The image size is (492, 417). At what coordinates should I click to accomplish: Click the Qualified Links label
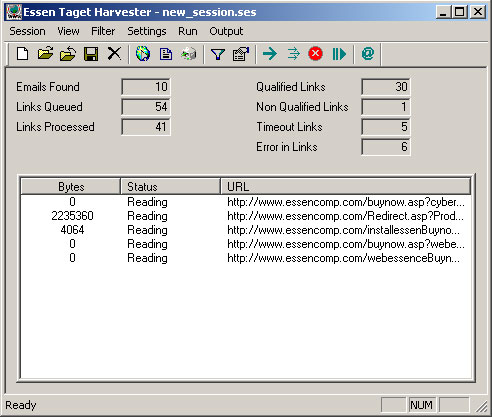[291, 87]
